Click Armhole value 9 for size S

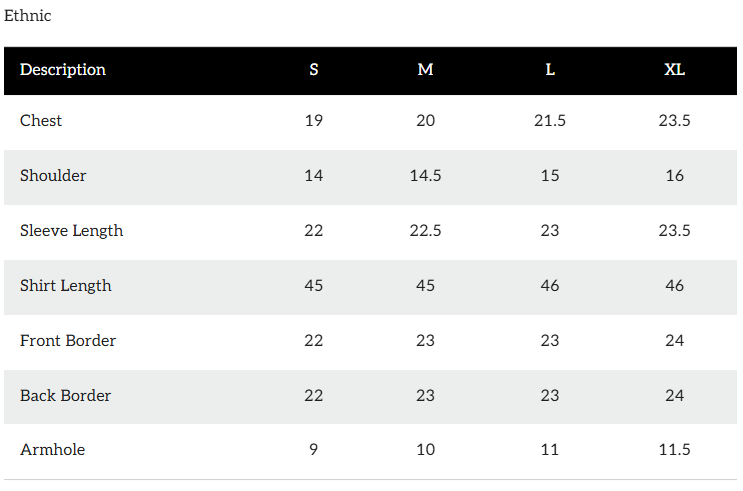click(x=314, y=450)
